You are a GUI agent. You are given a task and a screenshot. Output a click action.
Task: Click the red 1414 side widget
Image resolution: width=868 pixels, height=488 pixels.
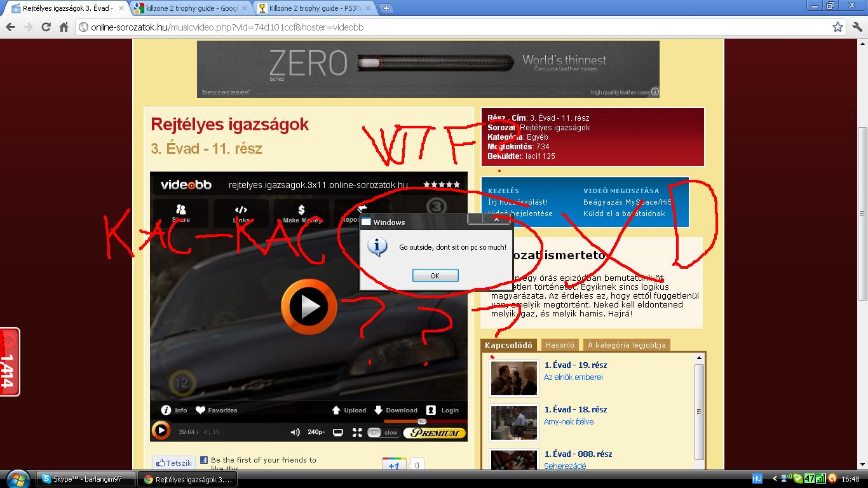coord(10,362)
